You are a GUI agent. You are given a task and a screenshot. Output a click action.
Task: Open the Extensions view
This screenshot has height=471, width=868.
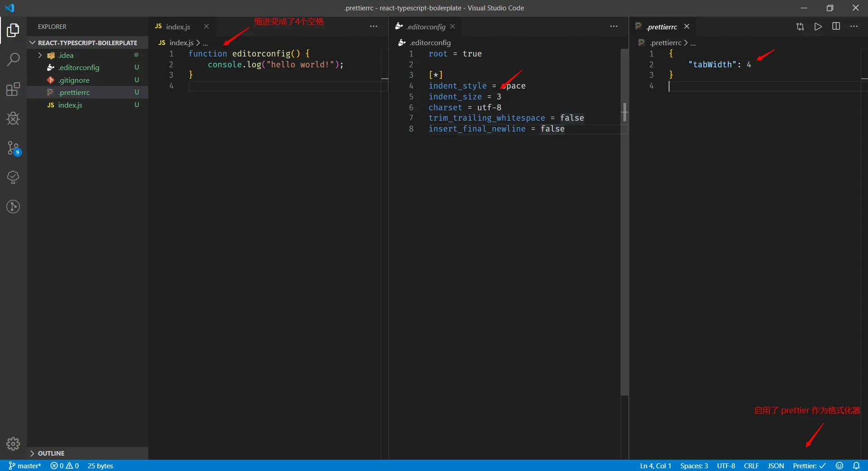[13, 89]
